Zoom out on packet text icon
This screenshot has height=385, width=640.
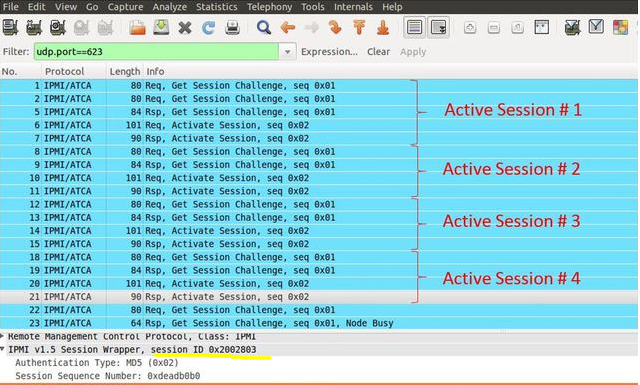click(x=493, y=28)
